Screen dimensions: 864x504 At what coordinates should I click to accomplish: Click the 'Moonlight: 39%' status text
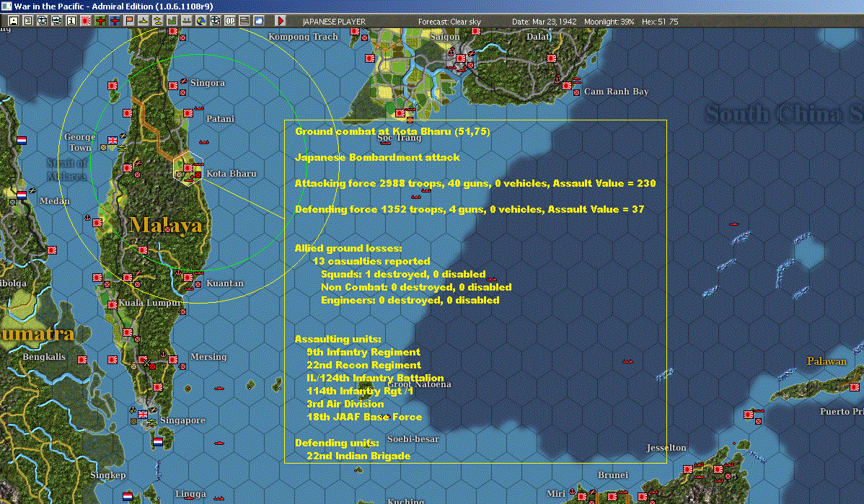pyautogui.click(x=609, y=22)
